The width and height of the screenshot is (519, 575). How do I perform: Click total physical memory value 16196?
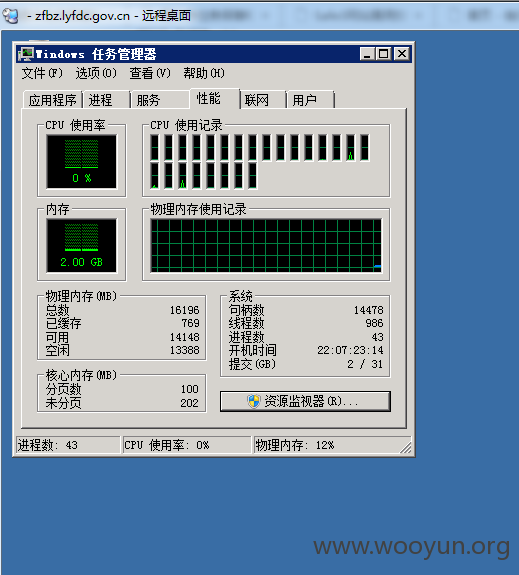(184, 310)
